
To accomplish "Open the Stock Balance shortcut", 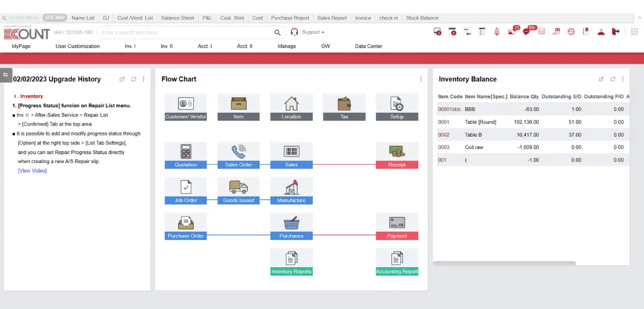I will pyautogui.click(x=422, y=18).
